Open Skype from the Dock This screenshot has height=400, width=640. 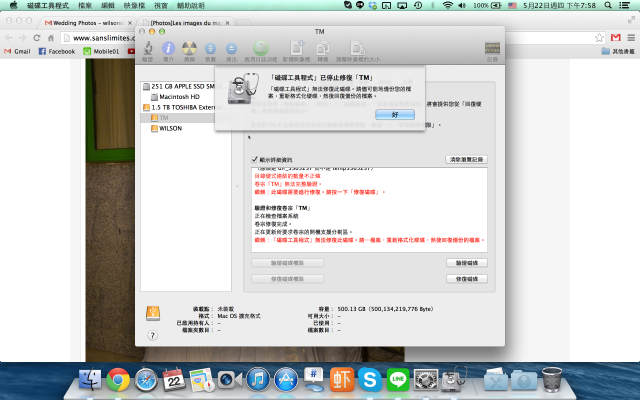370,380
